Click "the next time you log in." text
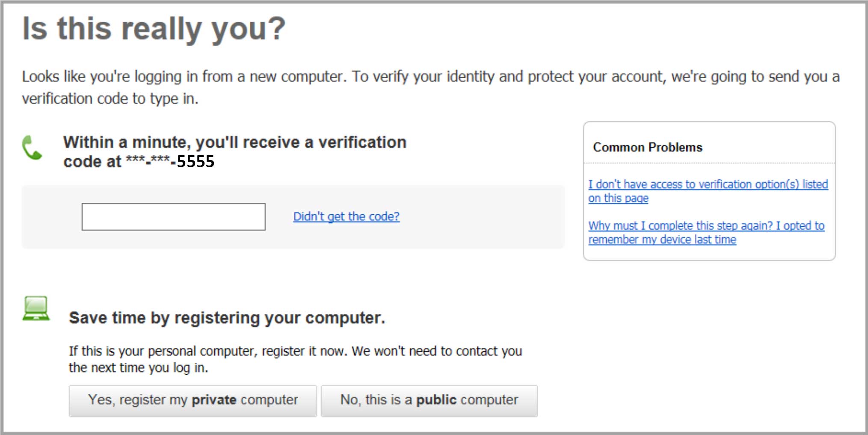 point(138,368)
